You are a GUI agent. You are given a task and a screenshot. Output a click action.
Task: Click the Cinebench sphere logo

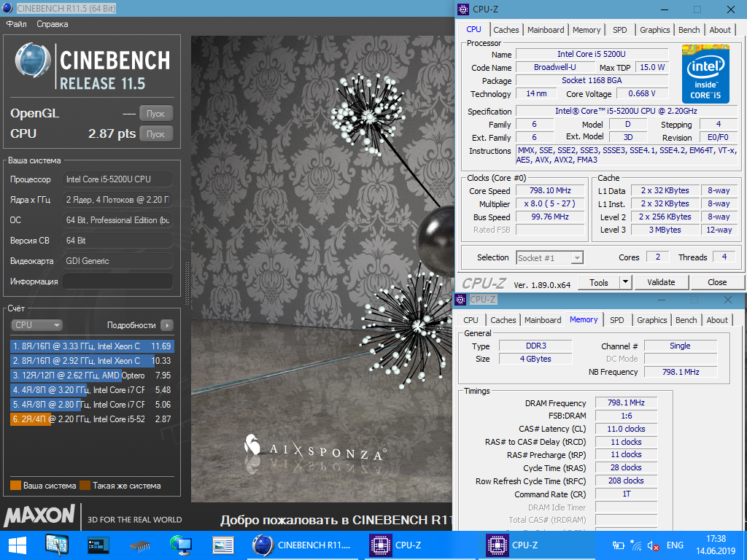(33, 61)
